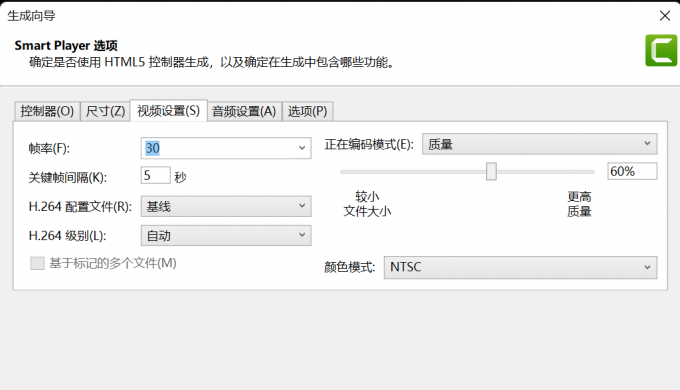Click the 更高 质量 label

(579, 204)
